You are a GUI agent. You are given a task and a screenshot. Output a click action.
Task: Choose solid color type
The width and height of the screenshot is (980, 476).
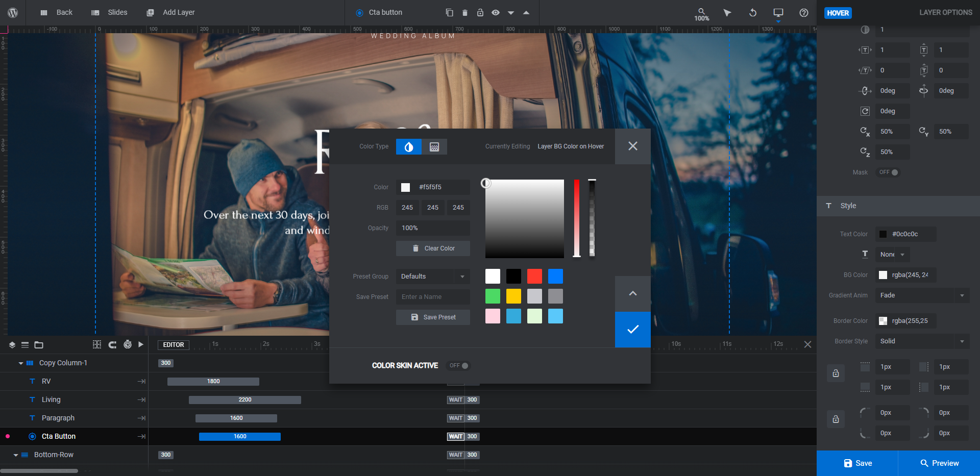click(x=409, y=146)
